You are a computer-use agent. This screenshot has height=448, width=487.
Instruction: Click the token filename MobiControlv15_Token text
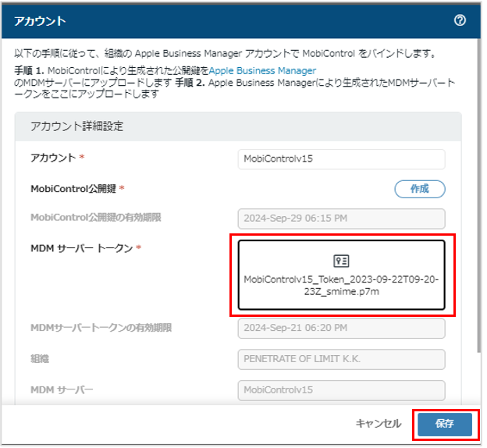point(341,286)
